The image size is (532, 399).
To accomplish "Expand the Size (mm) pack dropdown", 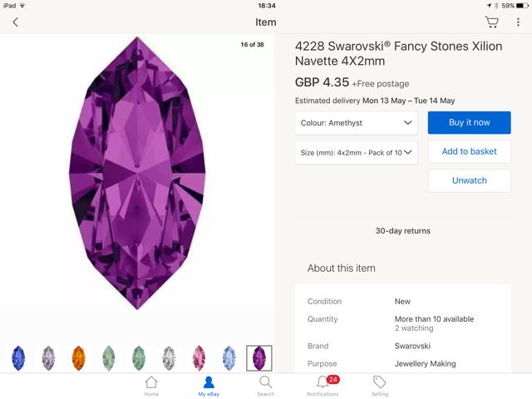I will pyautogui.click(x=356, y=152).
